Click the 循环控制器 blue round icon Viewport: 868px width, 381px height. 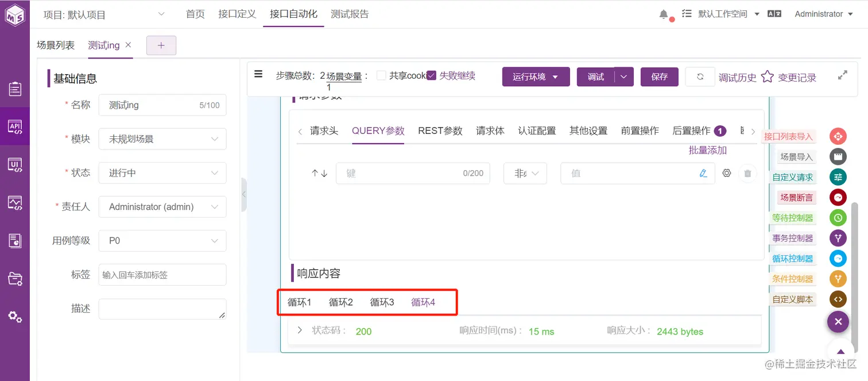[838, 259]
